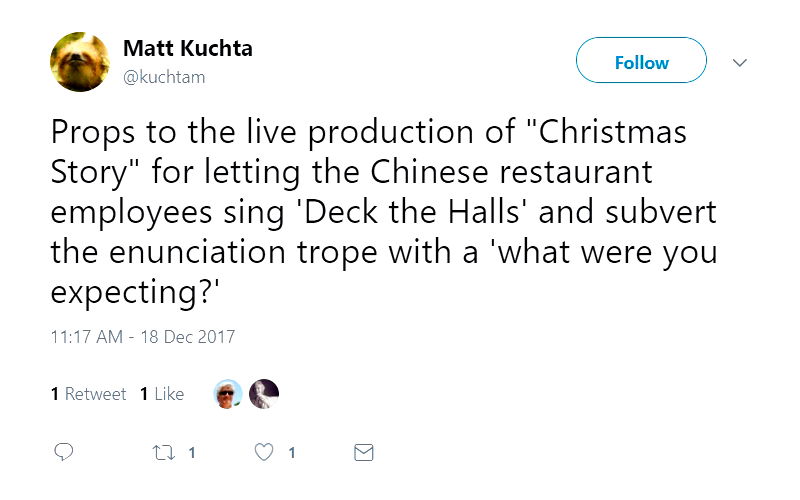The height and width of the screenshot is (500, 800).
Task: Show who liked via '1 Like'
Action: [162, 394]
